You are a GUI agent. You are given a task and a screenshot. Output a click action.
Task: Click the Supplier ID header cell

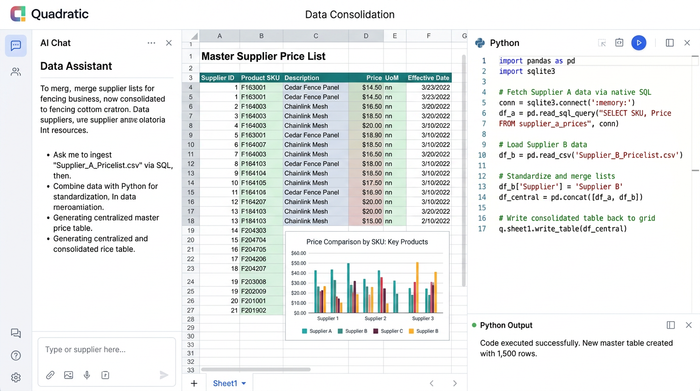pos(220,78)
